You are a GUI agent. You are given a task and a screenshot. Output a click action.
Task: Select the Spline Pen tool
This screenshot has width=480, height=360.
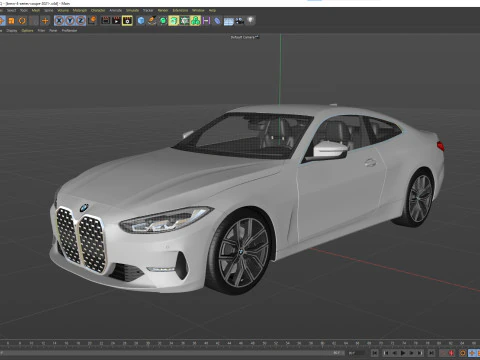click(x=152, y=21)
